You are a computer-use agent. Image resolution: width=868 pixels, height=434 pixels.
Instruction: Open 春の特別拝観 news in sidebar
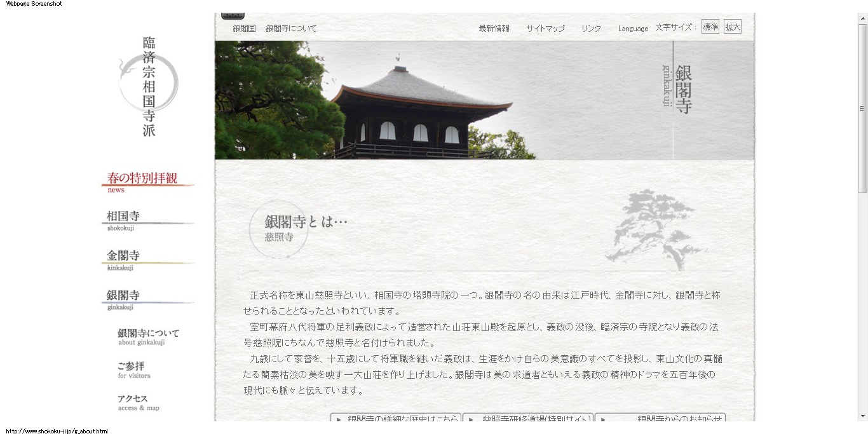pos(147,182)
